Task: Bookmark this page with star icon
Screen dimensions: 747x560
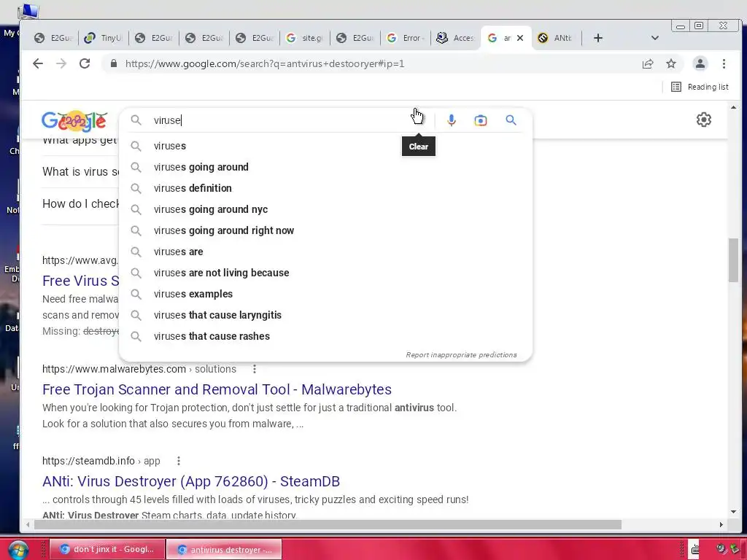Action: (671, 63)
